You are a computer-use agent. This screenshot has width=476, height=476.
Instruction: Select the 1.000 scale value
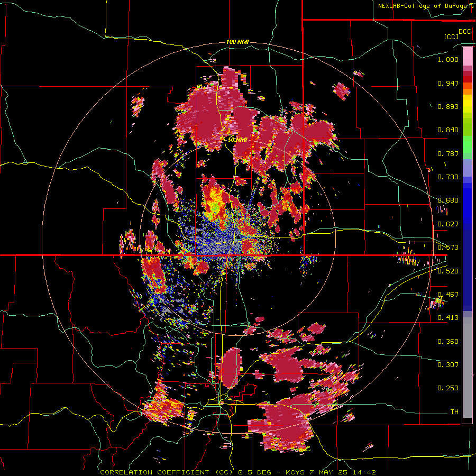448,59
